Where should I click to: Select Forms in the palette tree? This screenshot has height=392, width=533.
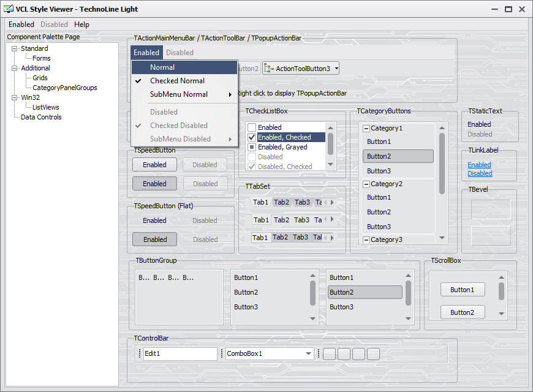tap(42, 58)
